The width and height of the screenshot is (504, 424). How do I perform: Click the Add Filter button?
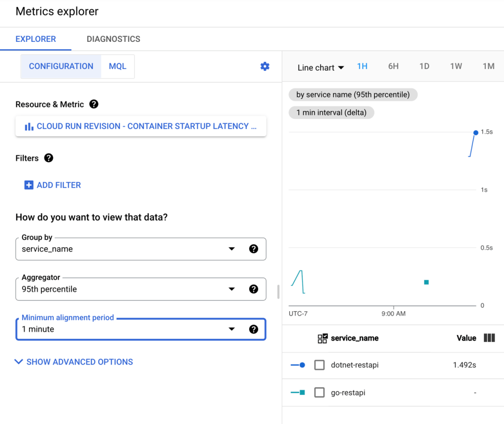pyautogui.click(x=53, y=185)
